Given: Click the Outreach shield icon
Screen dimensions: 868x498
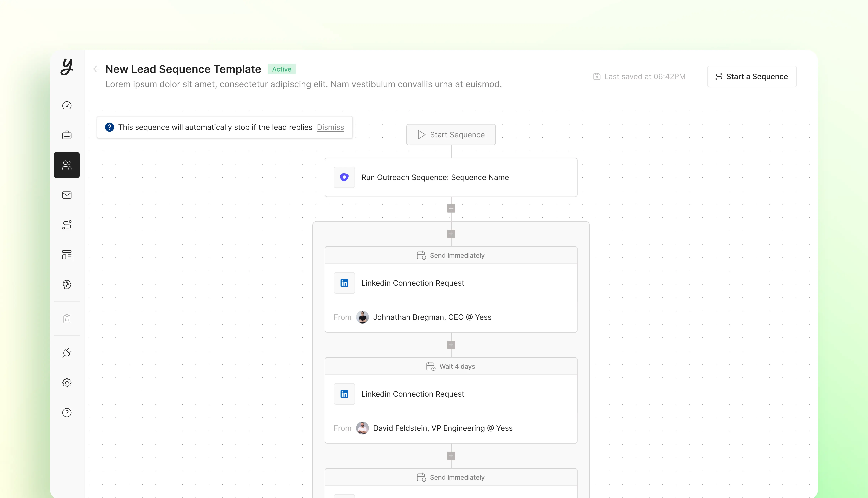Looking at the screenshot, I should point(344,177).
